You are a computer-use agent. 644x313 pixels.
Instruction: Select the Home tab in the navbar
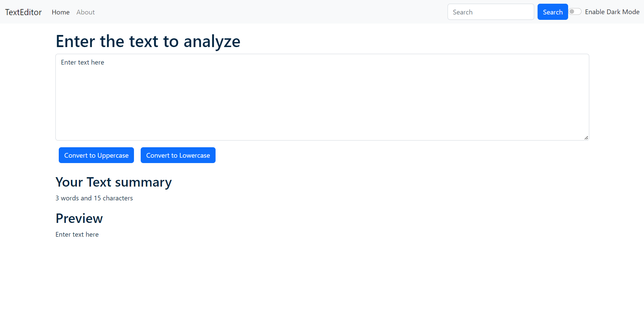60,12
